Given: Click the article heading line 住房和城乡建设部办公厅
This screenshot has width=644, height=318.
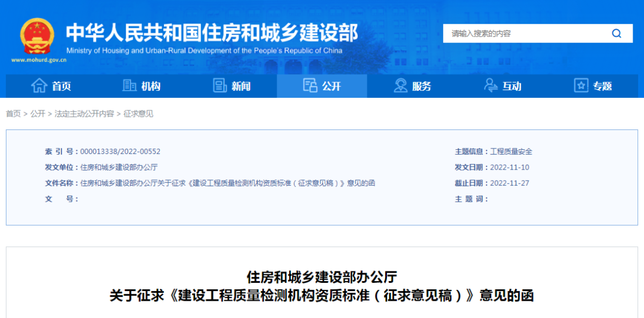Looking at the screenshot, I should [321, 277].
